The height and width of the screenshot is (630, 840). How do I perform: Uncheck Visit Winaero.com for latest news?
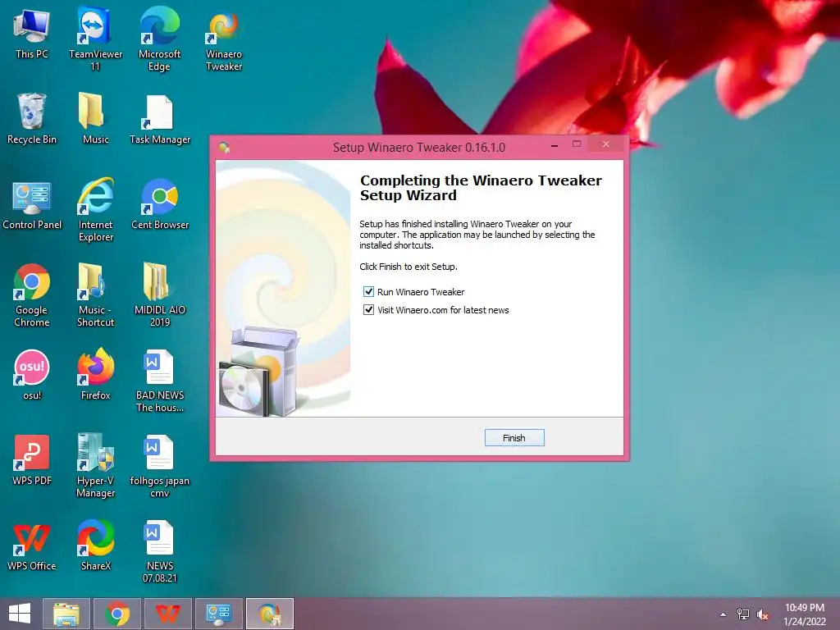click(x=368, y=310)
